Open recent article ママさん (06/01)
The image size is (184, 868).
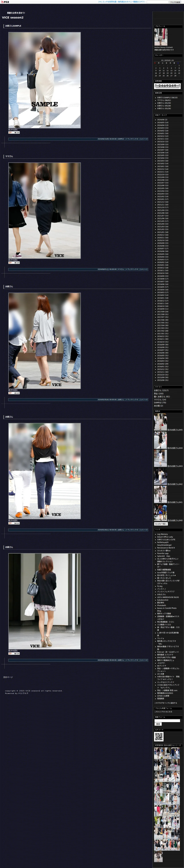[164, 100]
